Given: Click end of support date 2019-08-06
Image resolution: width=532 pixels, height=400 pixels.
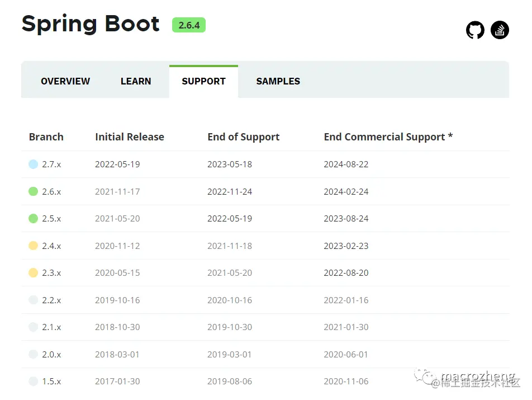Looking at the screenshot, I should 230,382.
